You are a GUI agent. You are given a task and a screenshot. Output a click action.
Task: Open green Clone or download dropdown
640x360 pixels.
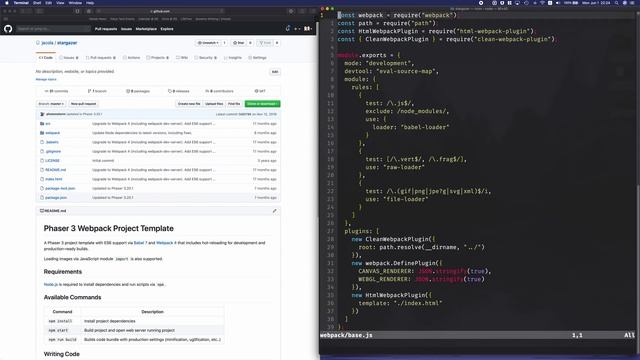coord(262,104)
